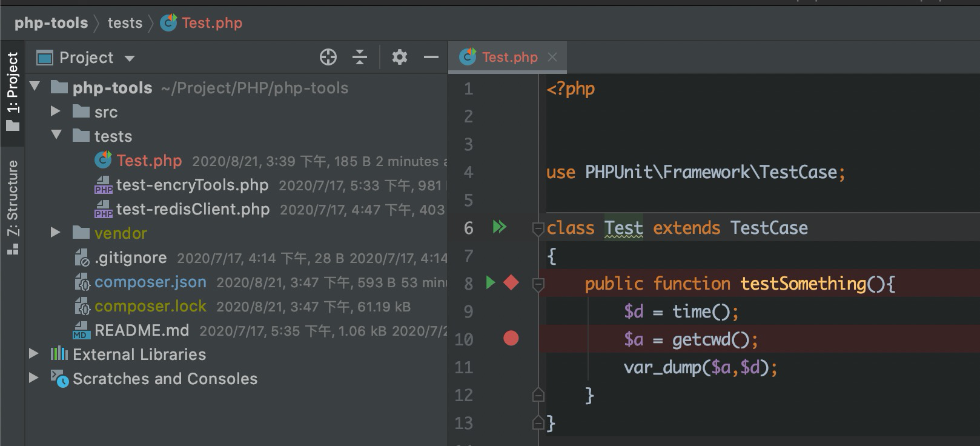
Task: Click the locate/select opened file crosshair icon
Action: (328, 58)
